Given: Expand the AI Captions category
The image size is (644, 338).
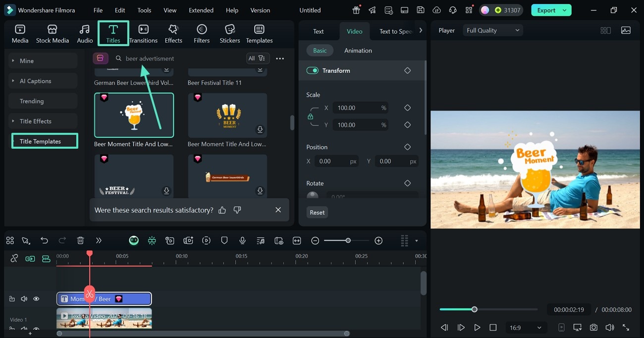Looking at the screenshot, I should click(43, 81).
